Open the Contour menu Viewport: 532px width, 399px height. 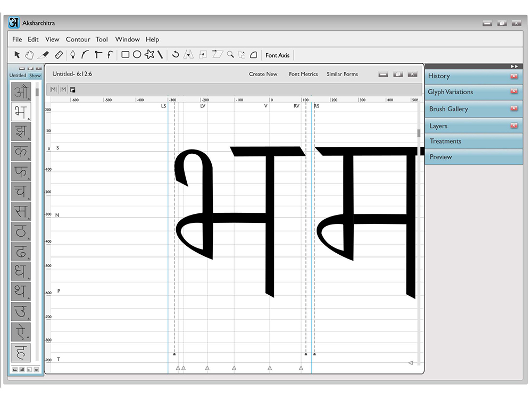78,39
